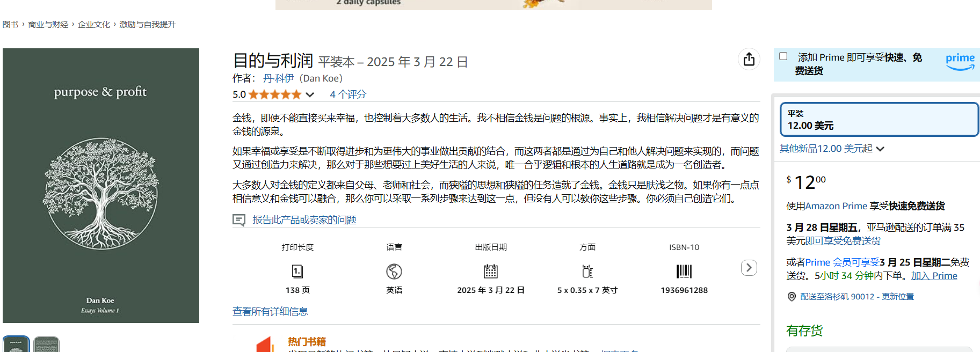Viewport: 980px width, 352px height.
Task: Click 查看所有详细信息 link
Action: (x=270, y=312)
